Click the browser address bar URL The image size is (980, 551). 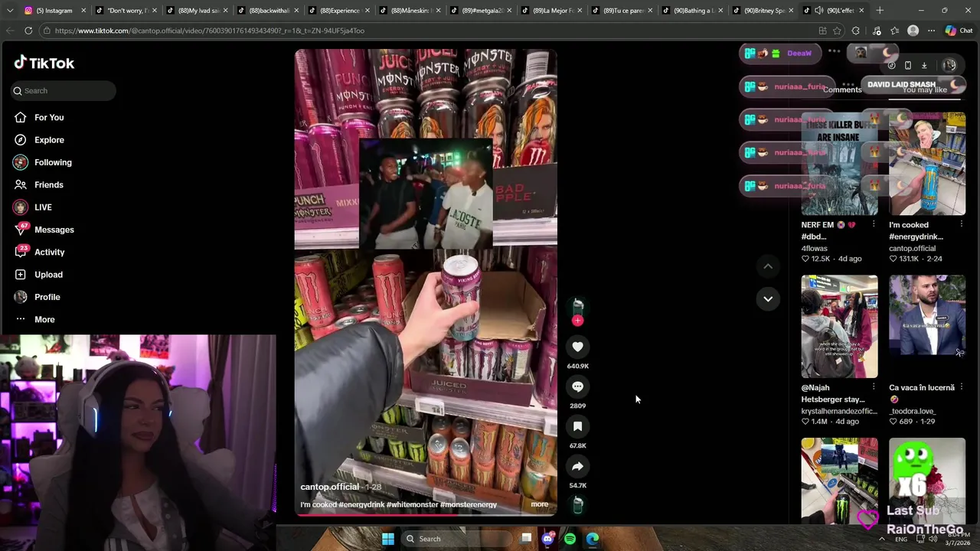point(209,31)
